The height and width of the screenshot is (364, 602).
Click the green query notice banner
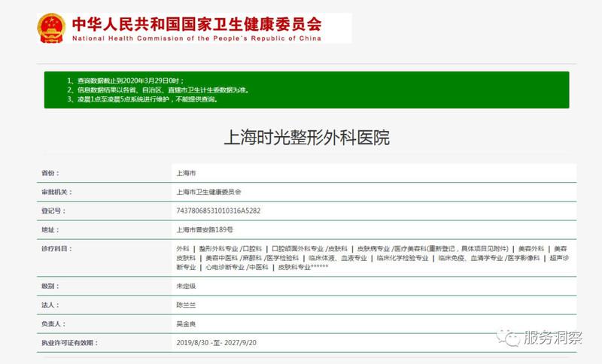[306, 89]
